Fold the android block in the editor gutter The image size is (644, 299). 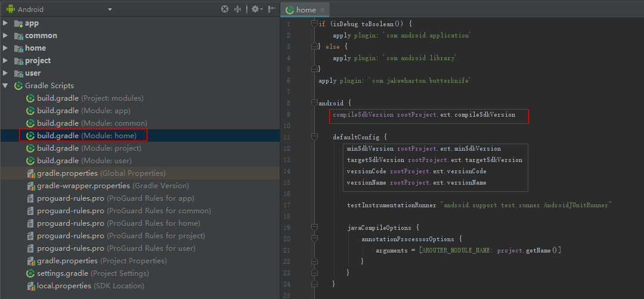click(x=314, y=103)
